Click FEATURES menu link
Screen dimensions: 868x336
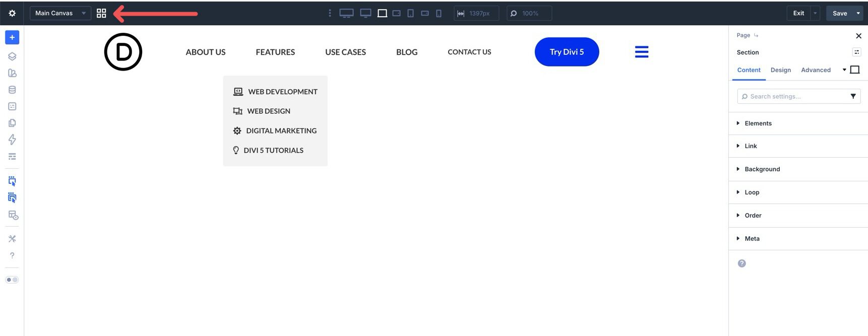(x=275, y=52)
